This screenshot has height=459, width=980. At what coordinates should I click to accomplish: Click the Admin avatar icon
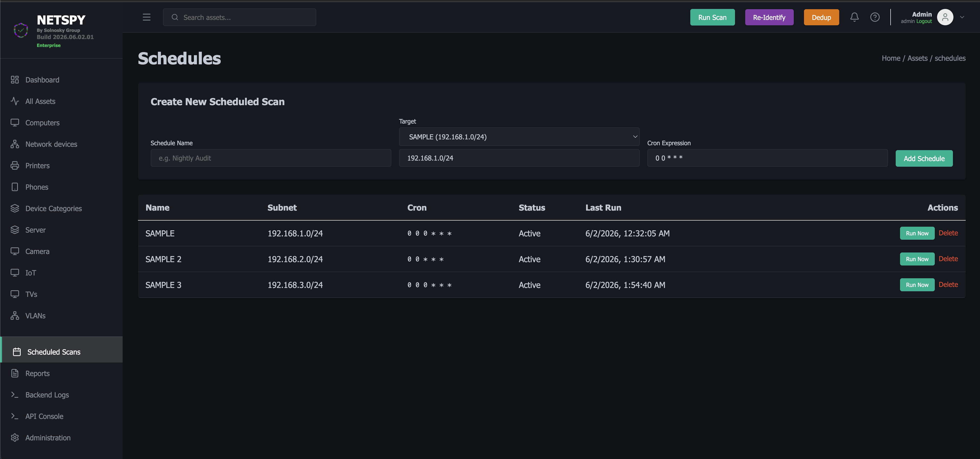[945, 17]
